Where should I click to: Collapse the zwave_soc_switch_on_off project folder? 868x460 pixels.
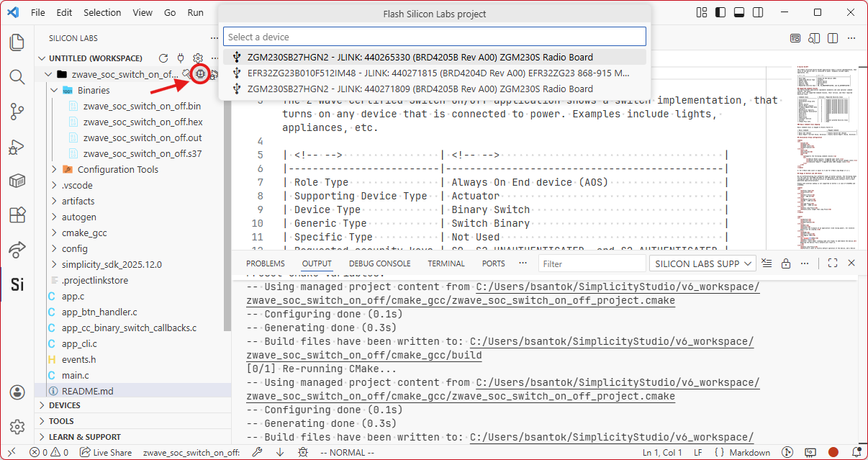48,74
